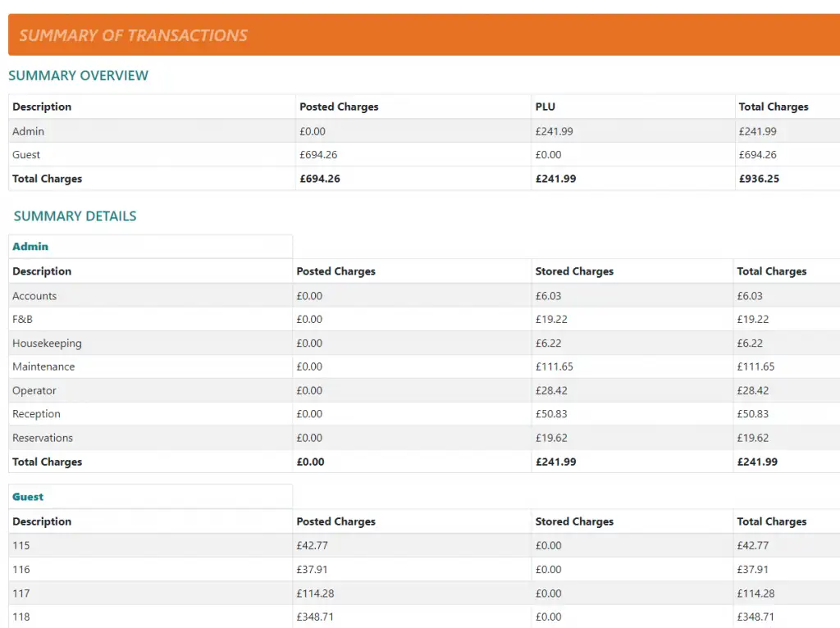Click the SUMMARY OF TRANSACTIONS banner title
The image size is (840, 628).
pyautogui.click(x=134, y=35)
